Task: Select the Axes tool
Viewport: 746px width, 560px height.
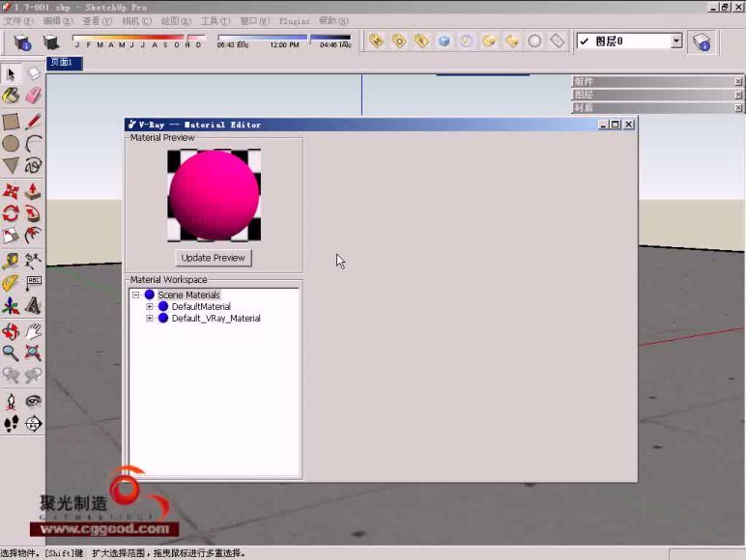Action: coord(11,305)
